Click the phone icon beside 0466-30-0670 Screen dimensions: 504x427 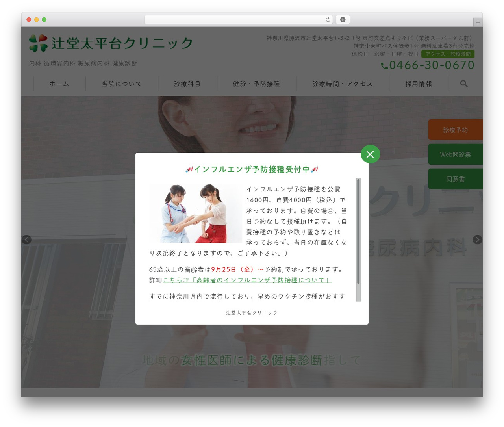coord(384,66)
